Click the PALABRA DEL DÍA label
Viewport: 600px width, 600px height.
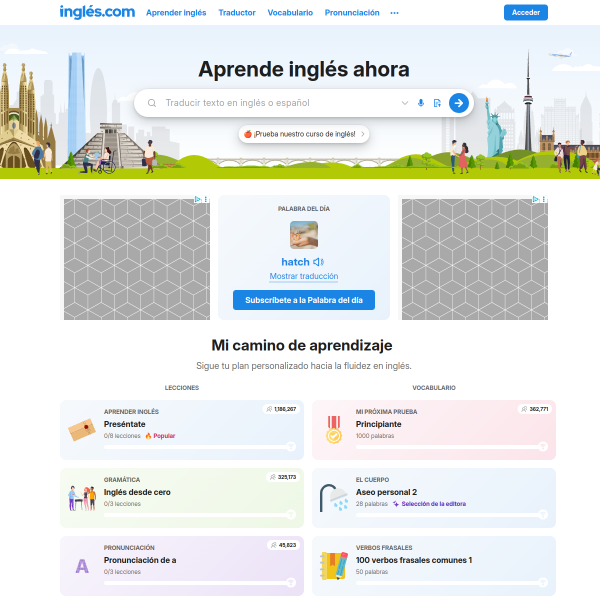click(x=304, y=209)
